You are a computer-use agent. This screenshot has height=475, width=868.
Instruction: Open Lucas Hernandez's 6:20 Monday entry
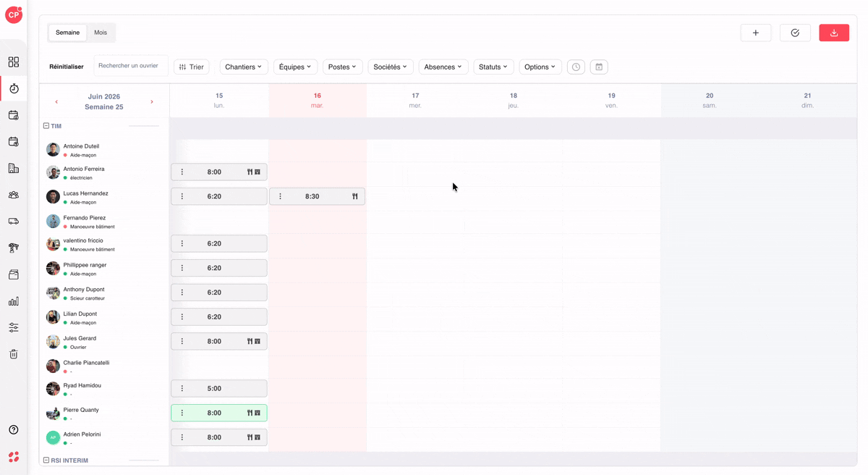(219, 196)
